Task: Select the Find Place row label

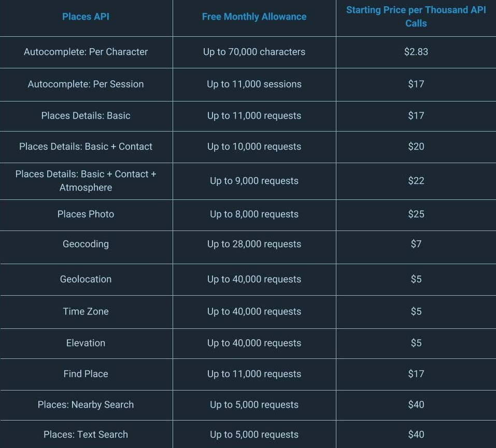Action: pyautogui.click(x=86, y=374)
